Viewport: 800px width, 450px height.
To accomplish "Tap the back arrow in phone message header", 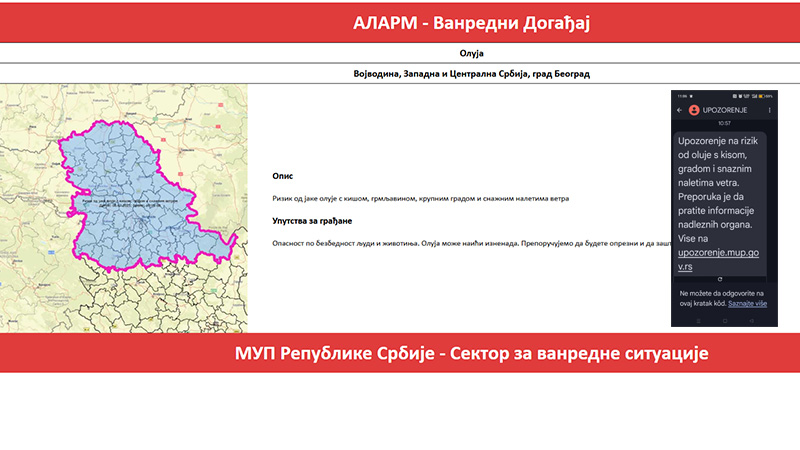I will pyautogui.click(x=679, y=109).
